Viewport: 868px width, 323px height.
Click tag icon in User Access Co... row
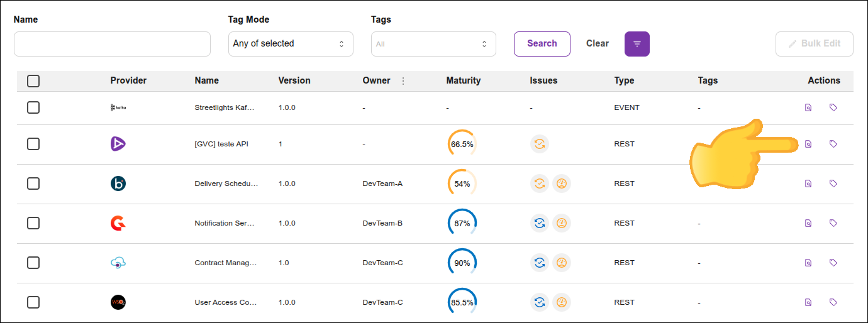click(x=833, y=302)
